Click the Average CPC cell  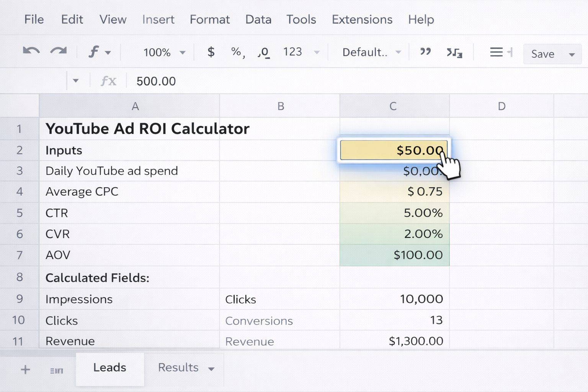pyautogui.click(x=129, y=192)
